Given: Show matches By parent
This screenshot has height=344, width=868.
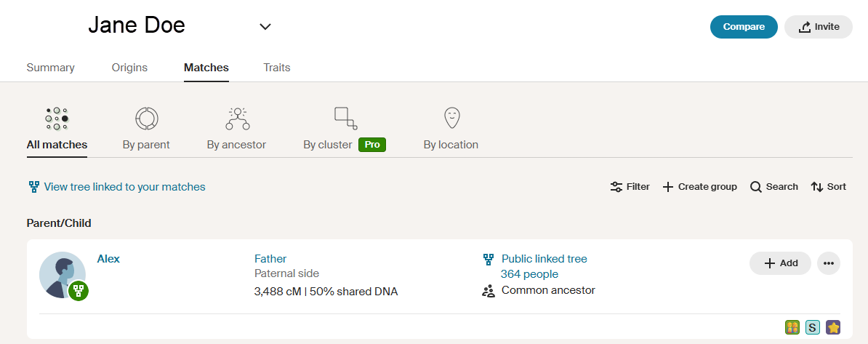Looking at the screenshot, I should click(x=146, y=129).
